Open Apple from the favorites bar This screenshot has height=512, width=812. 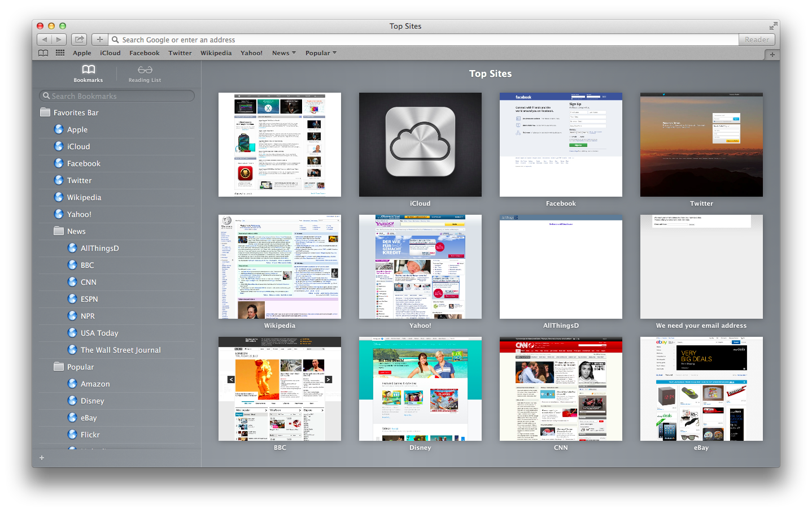82,53
